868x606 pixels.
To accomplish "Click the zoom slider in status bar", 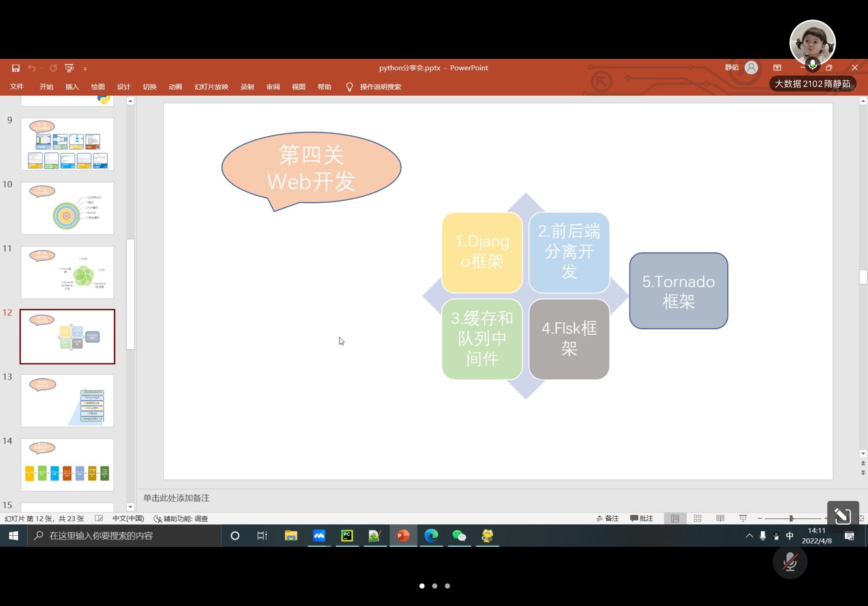I will click(x=791, y=518).
